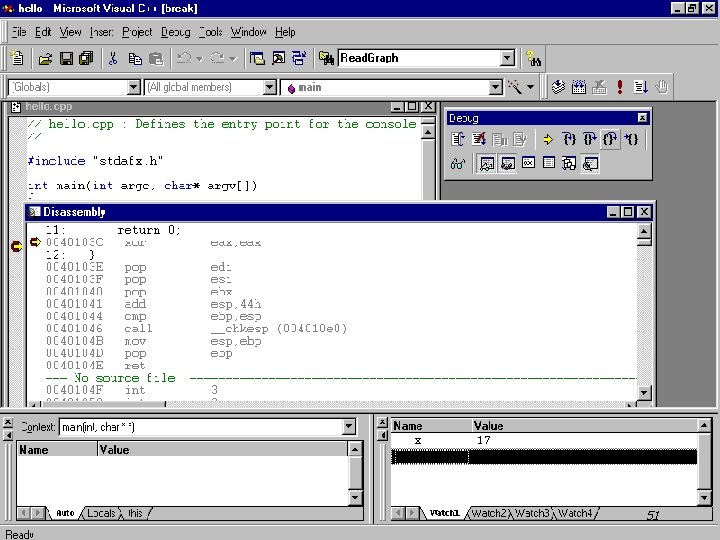Toggle the Call Stack window button
Image resolution: width=720 pixels, height=540 pixels.
(x=569, y=163)
